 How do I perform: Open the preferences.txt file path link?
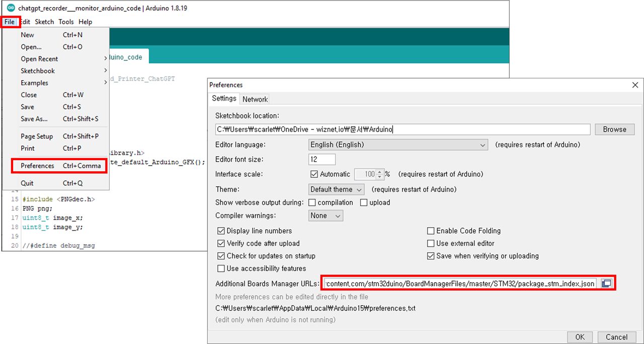[315, 308]
